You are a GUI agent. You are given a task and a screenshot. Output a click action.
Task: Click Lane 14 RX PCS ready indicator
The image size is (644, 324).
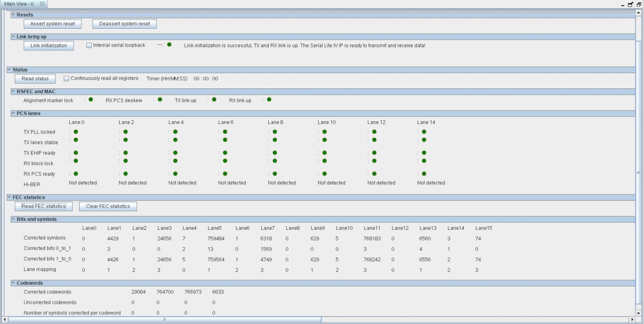[424, 174]
